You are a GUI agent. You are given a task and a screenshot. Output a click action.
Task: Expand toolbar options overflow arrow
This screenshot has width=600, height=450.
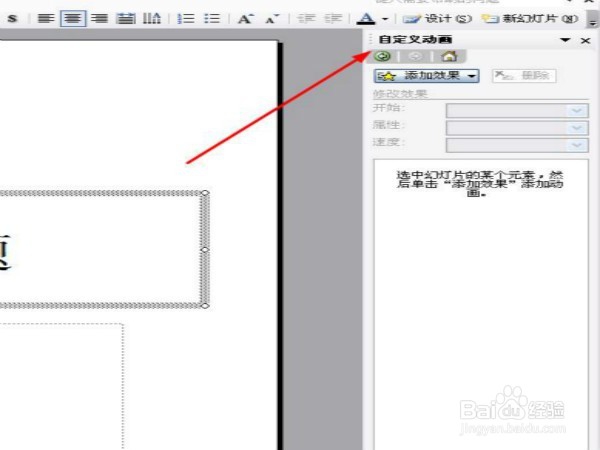click(x=593, y=18)
